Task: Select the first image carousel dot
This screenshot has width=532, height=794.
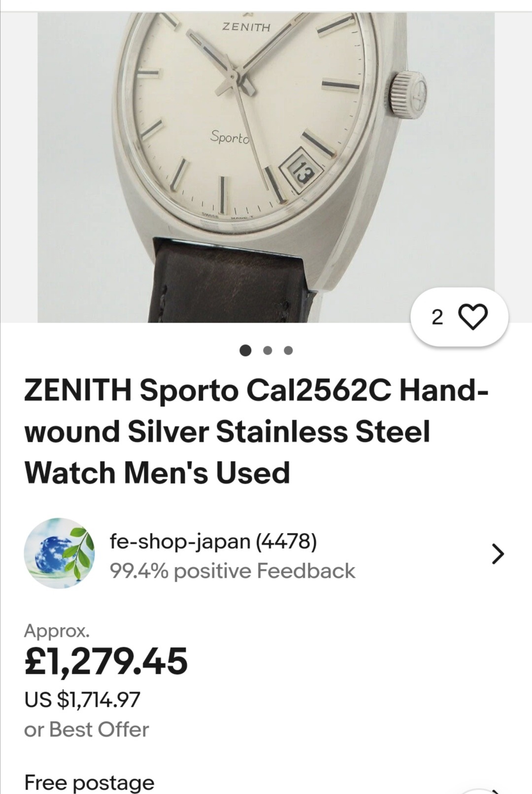Action: click(x=245, y=350)
